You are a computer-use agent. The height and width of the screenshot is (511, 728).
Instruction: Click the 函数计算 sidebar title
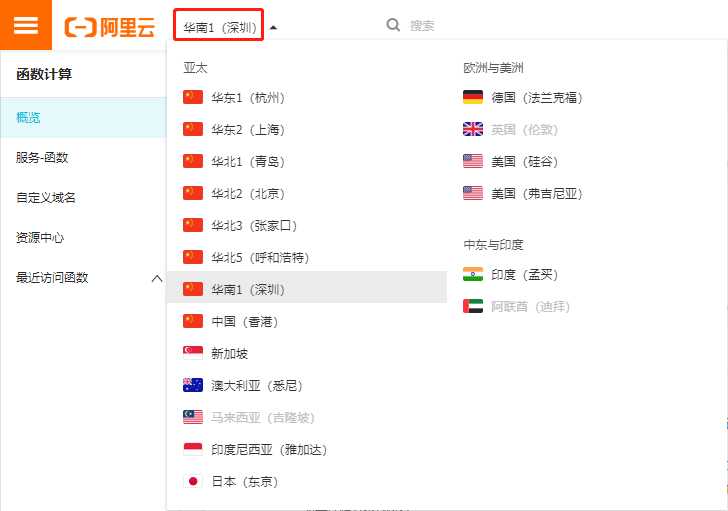click(x=44, y=74)
